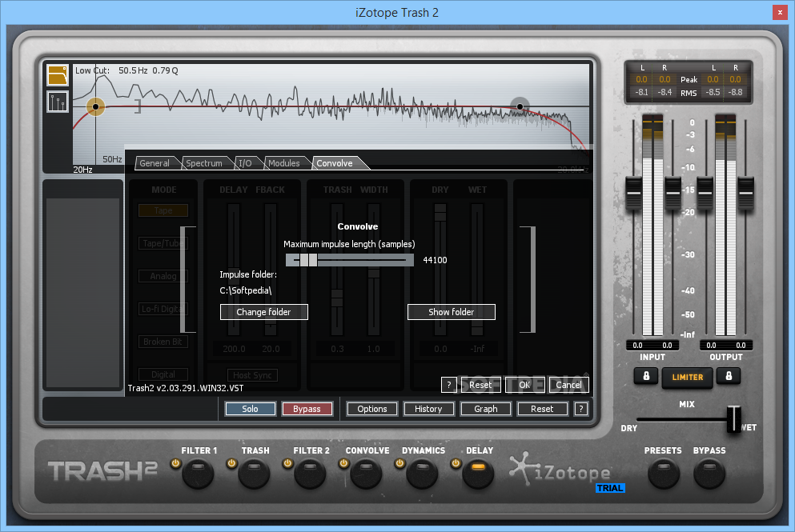
Task: Select the high cut filter node
Action: (520, 106)
